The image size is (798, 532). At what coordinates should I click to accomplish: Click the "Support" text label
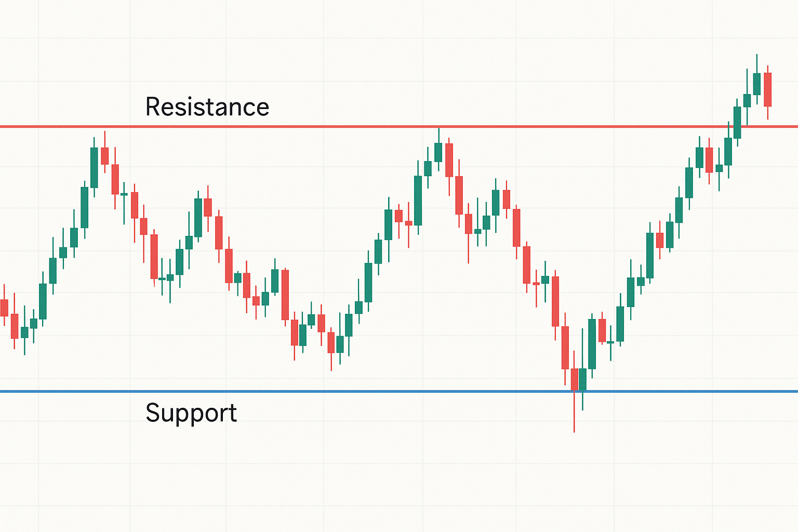(191, 414)
